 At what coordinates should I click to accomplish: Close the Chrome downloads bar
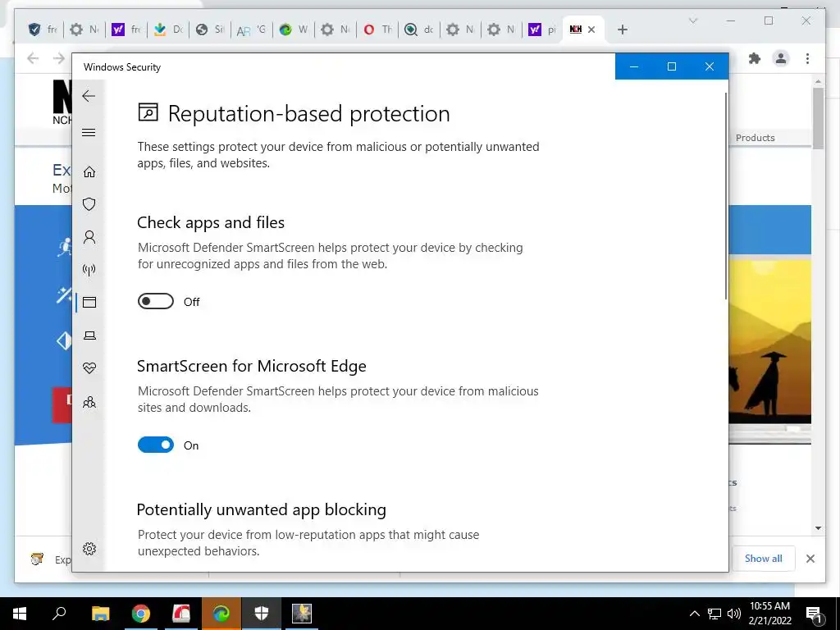(810, 559)
